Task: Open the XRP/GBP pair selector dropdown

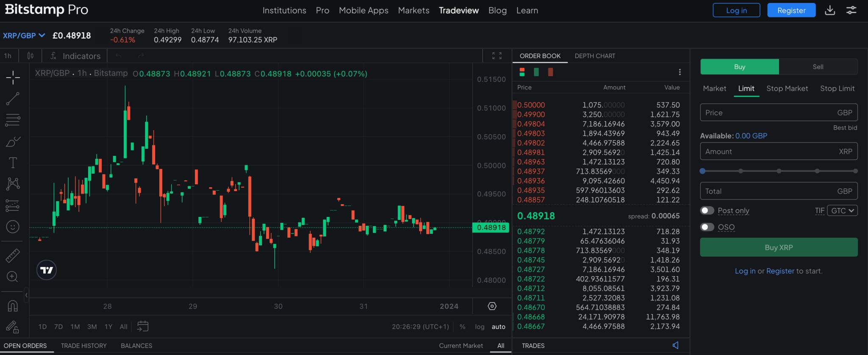Action: (x=24, y=36)
